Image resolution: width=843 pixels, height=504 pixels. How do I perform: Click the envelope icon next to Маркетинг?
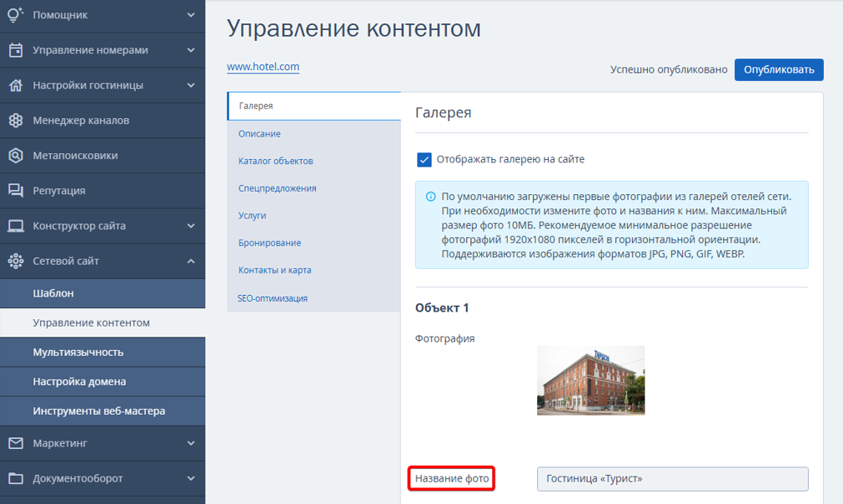[16, 443]
